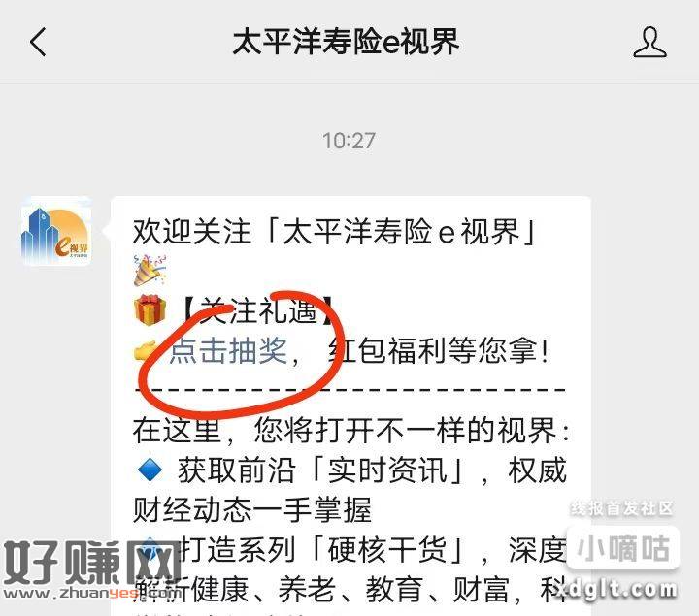The height and width of the screenshot is (616, 699).
Task: Click the 线报首发社区 watermark label
Action: coord(622,508)
